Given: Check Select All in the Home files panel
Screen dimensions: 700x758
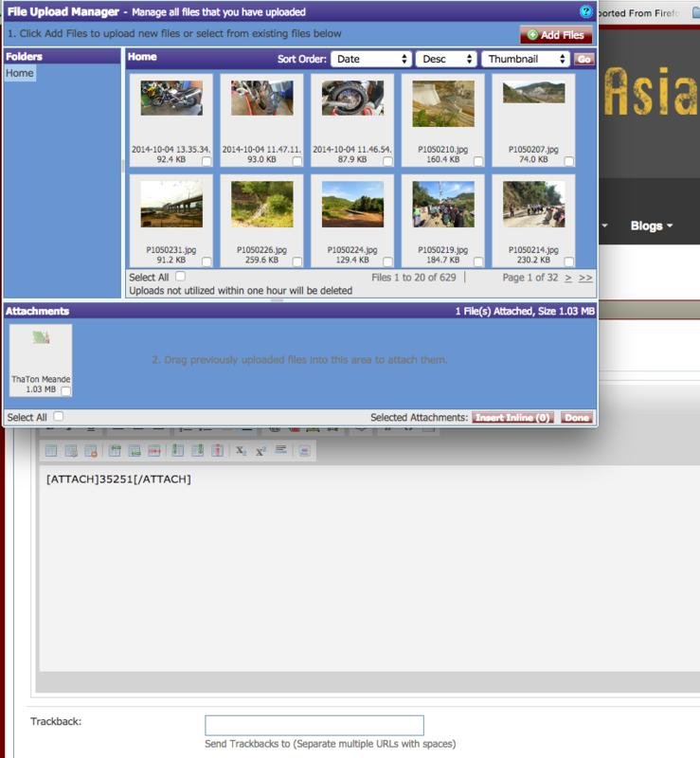Looking at the screenshot, I should pos(180,276).
